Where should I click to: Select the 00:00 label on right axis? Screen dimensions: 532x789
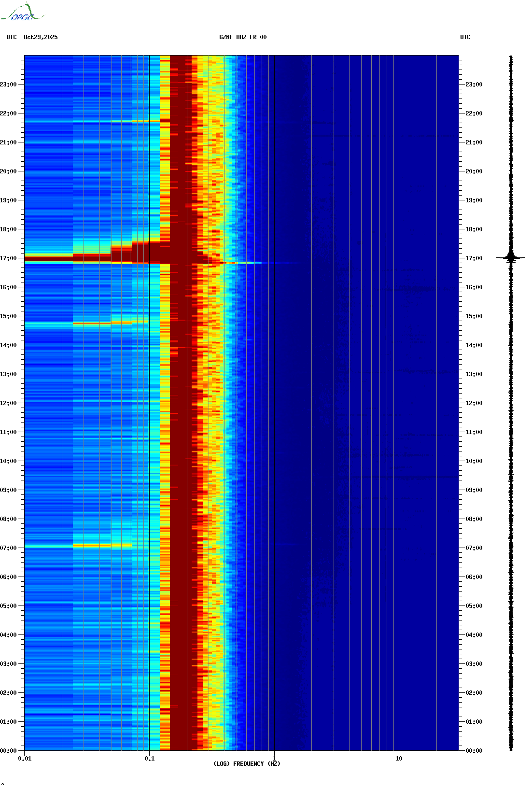pyautogui.click(x=474, y=751)
